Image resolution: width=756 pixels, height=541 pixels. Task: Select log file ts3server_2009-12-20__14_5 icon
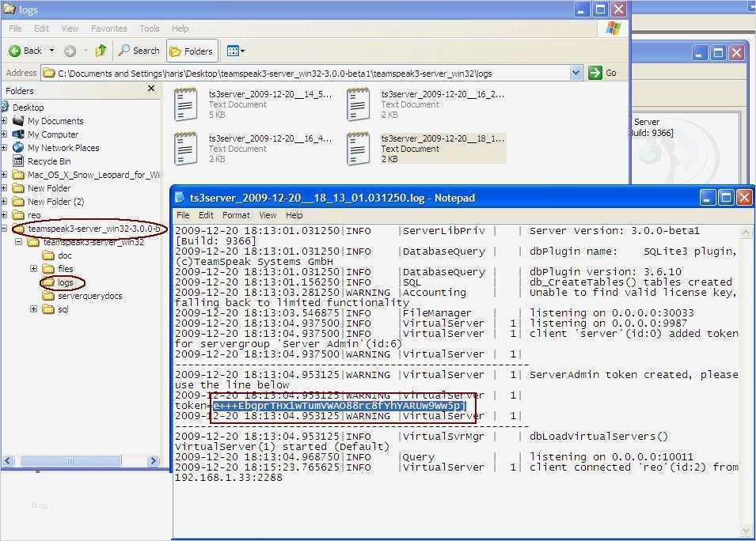185,104
